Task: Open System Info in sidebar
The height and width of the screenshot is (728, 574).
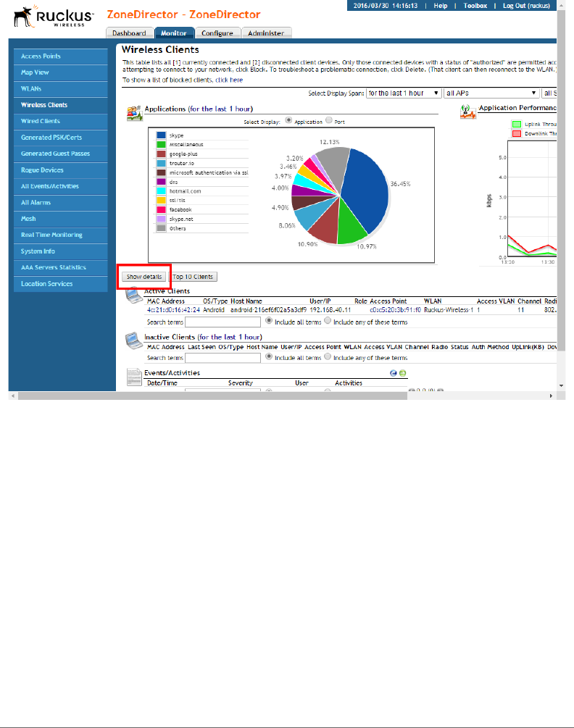Action: pos(61,251)
